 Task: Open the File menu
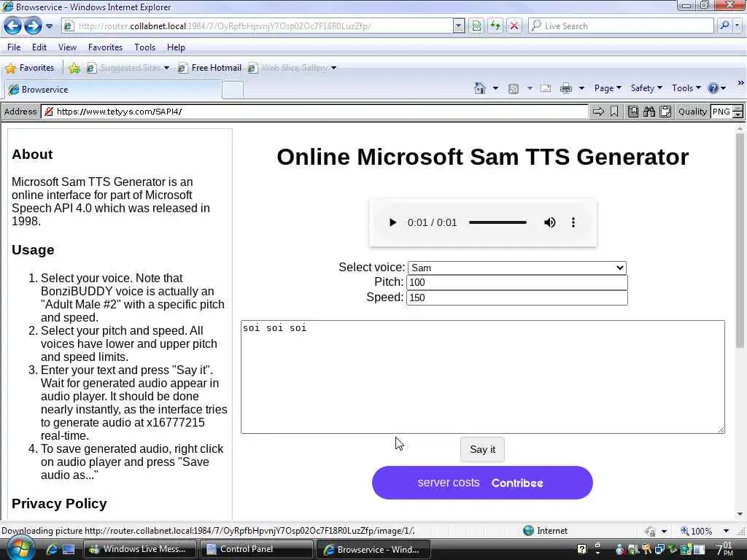tap(14, 47)
